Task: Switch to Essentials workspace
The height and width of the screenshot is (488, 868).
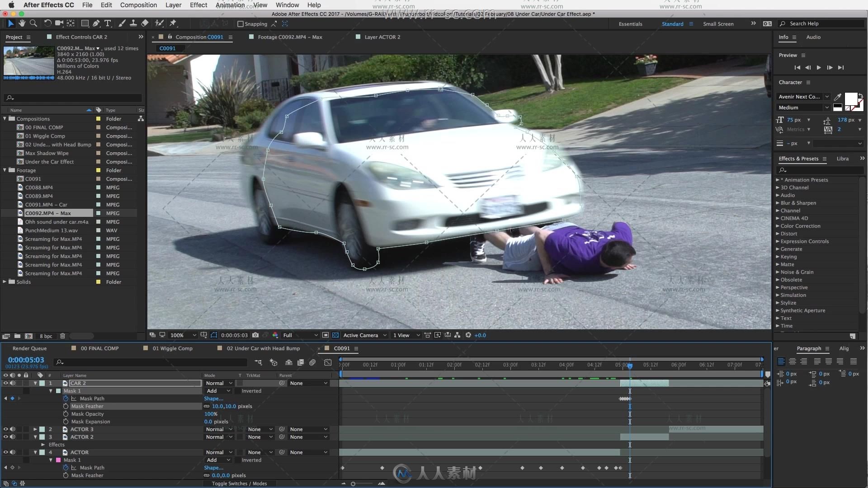Action: [630, 24]
